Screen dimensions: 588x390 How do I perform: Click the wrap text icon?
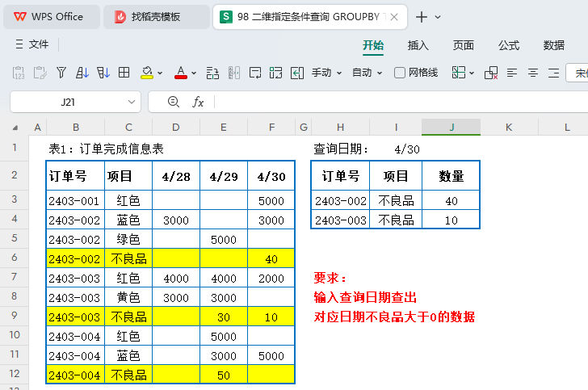(255, 73)
